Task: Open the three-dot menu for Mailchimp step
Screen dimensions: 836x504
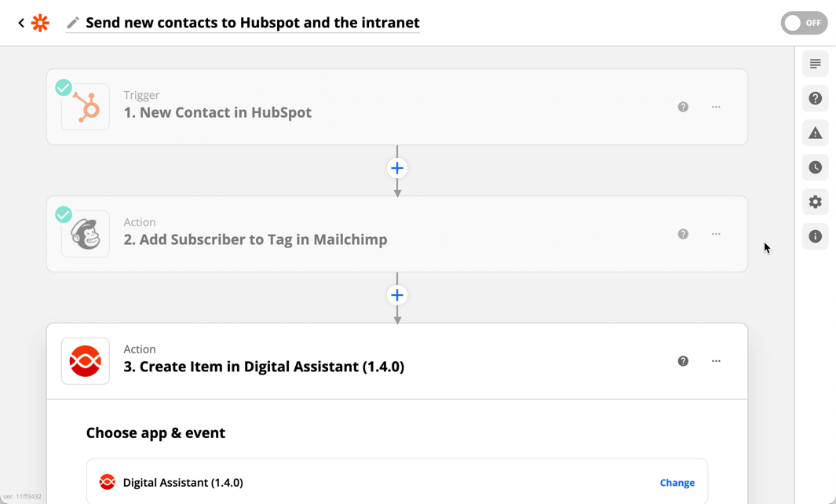Action: click(x=716, y=234)
